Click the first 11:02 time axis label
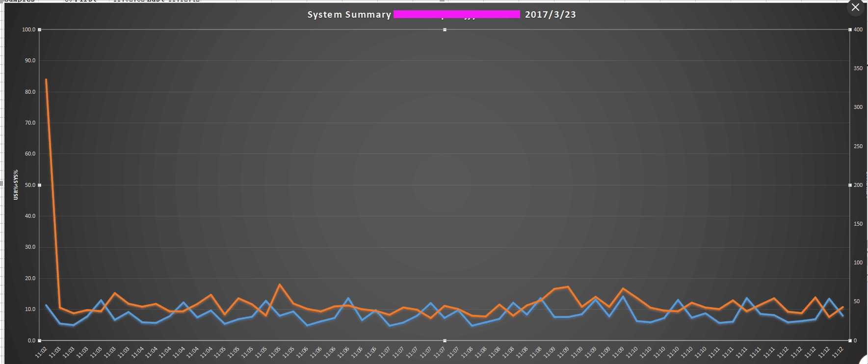This screenshot has height=364, width=868. [41, 352]
